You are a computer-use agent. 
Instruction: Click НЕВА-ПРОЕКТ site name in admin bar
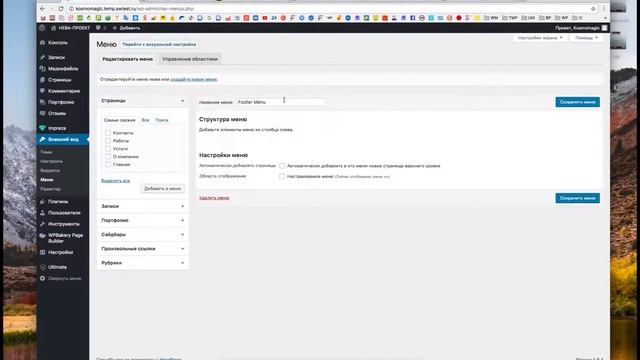tap(74, 28)
